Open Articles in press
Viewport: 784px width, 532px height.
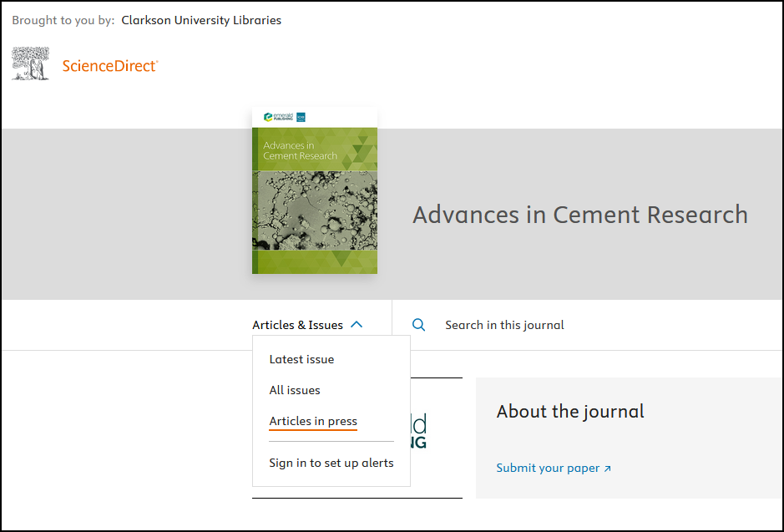[313, 421]
